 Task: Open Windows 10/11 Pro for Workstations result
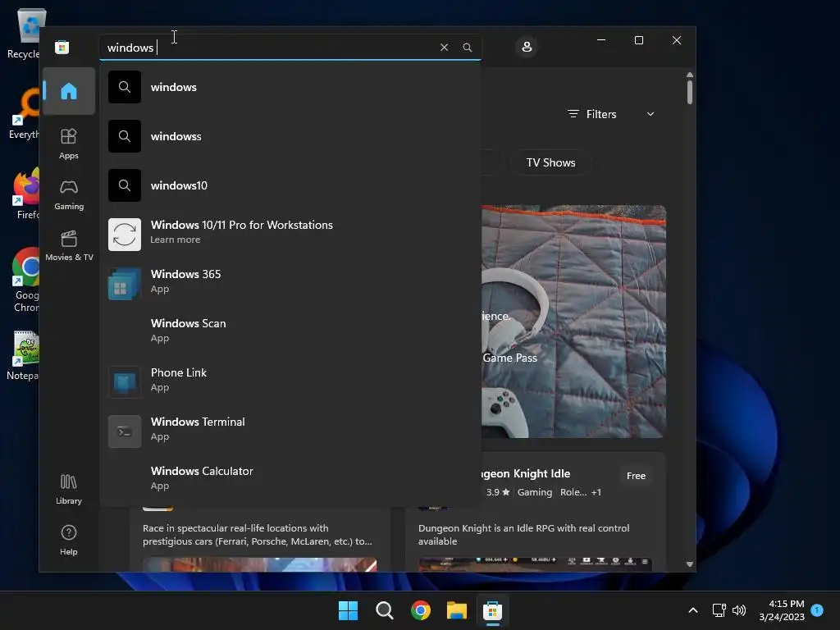tap(290, 234)
